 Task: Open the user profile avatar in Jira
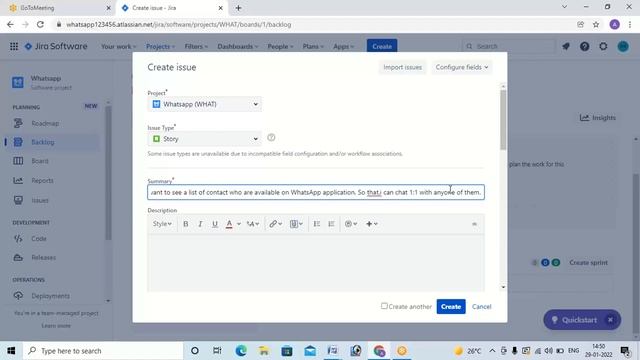coord(623,47)
